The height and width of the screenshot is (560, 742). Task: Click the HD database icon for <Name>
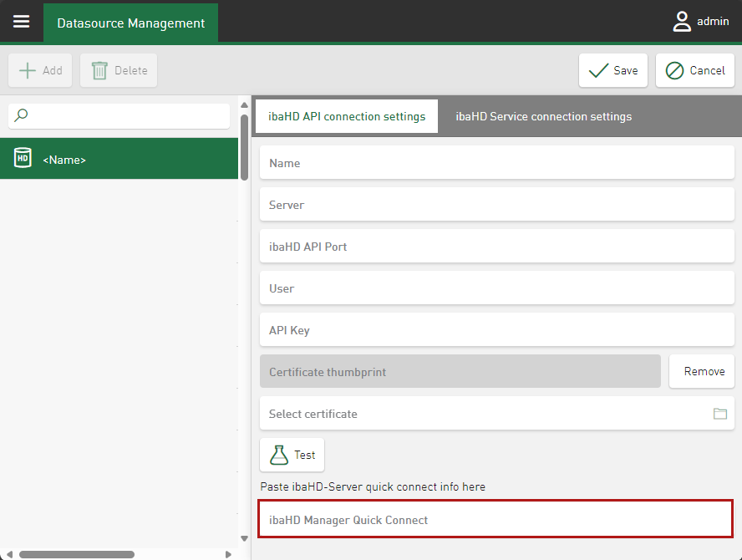[23, 159]
